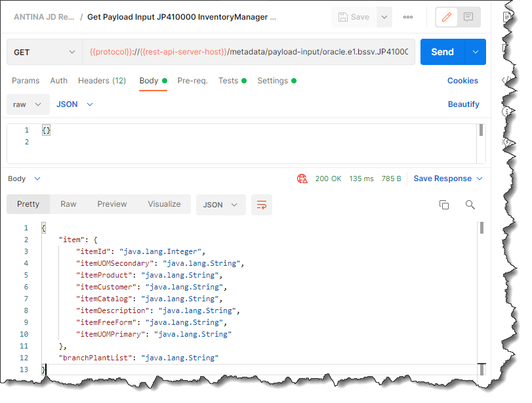
Task: Click the "itemUOMSecondary" response line
Action: pyautogui.click(x=160, y=263)
